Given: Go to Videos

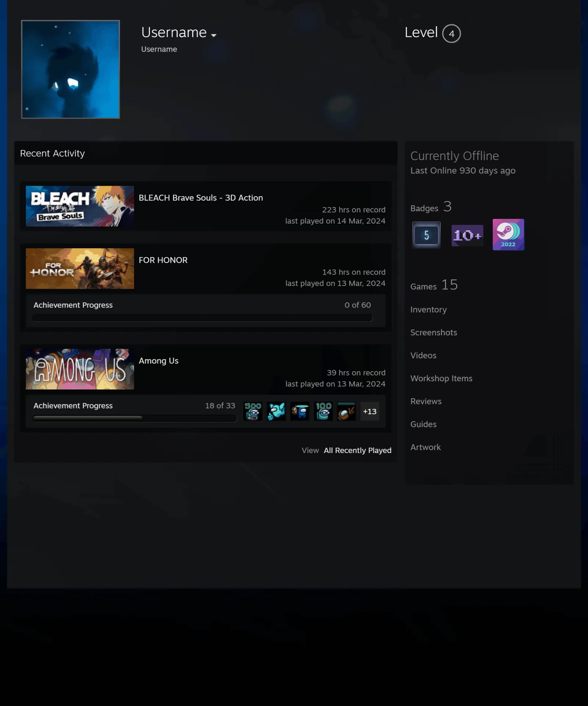Looking at the screenshot, I should coord(423,355).
